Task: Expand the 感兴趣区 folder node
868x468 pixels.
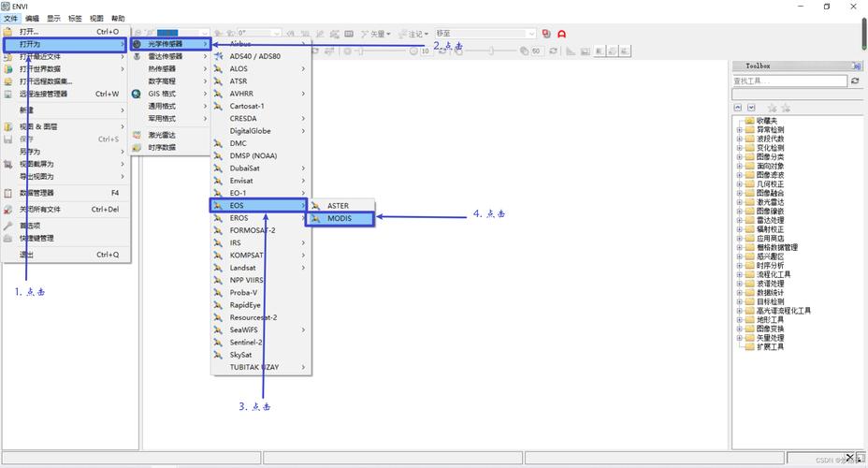Action: click(740, 256)
